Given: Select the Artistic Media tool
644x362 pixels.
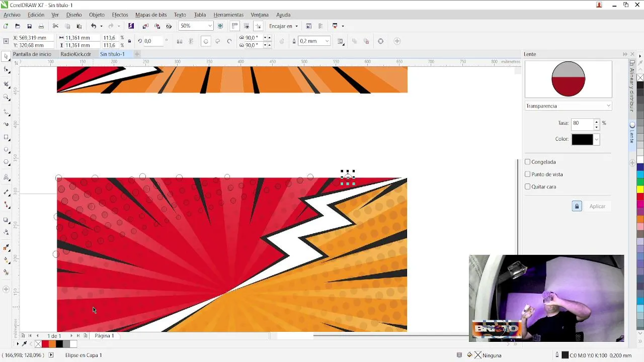Looking at the screenshot, I should [6, 124].
